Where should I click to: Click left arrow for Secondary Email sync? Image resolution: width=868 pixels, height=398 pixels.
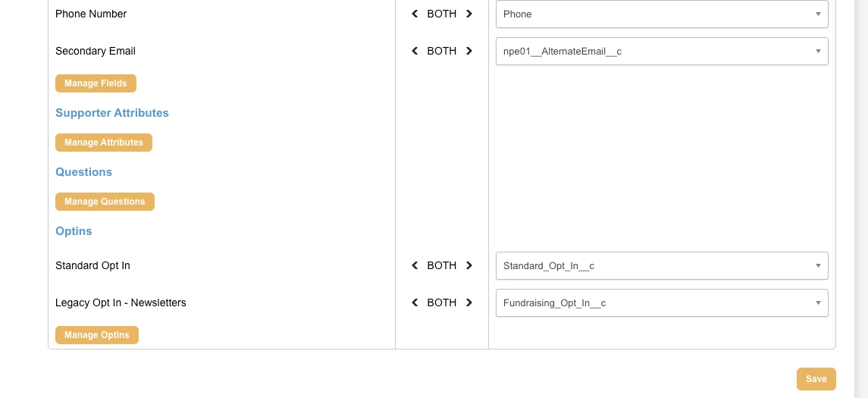coord(415,51)
